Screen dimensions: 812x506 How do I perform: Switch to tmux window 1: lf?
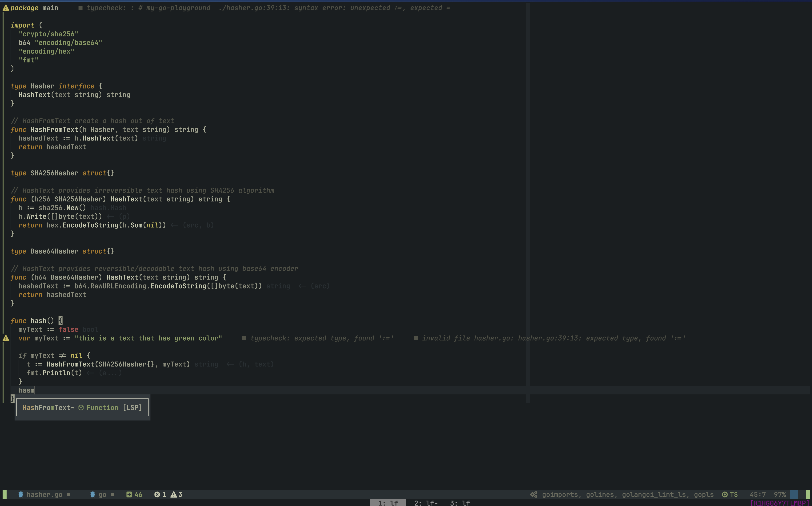pyautogui.click(x=388, y=503)
